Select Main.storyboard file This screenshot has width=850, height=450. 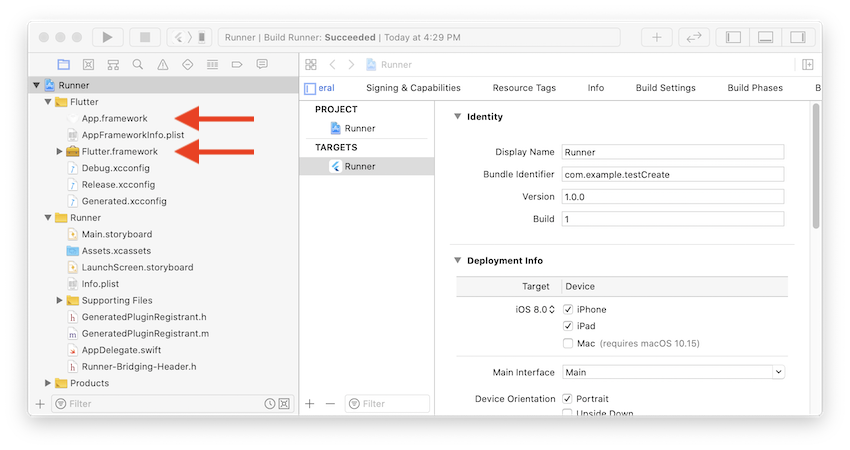(x=117, y=234)
